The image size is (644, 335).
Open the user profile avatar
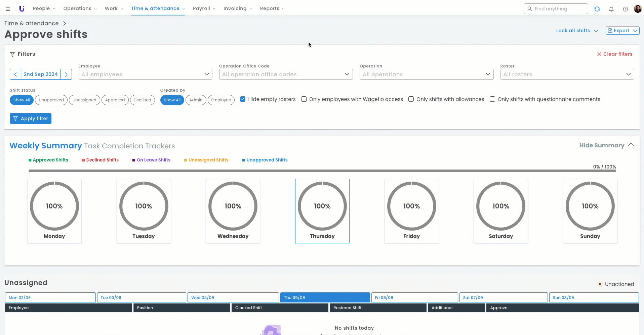coord(638,9)
